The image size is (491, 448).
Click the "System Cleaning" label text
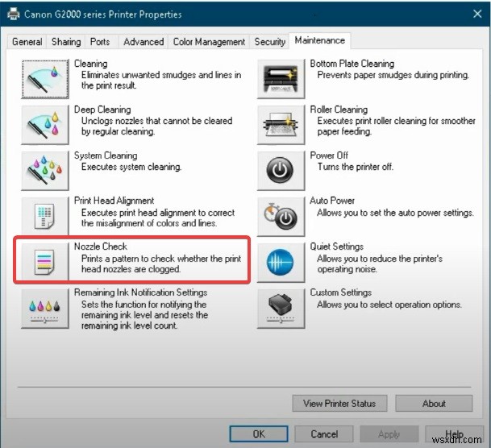106,156
